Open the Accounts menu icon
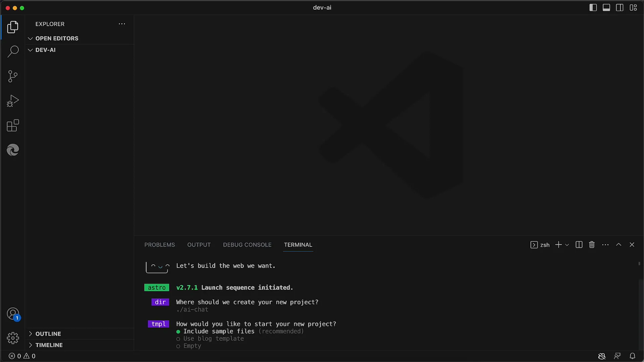 13,314
